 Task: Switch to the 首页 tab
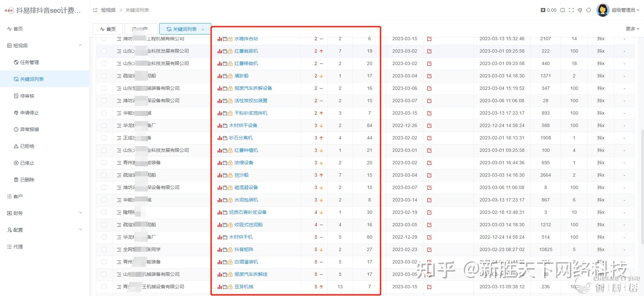click(x=108, y=29)
